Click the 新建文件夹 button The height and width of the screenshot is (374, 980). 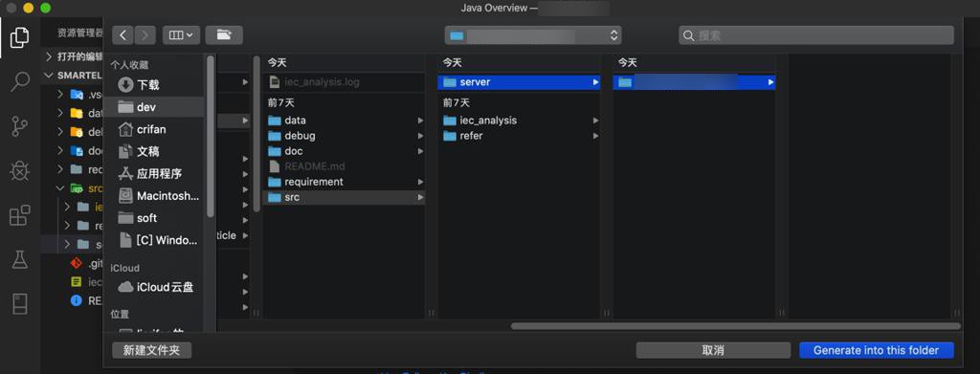tap(152, 350)
